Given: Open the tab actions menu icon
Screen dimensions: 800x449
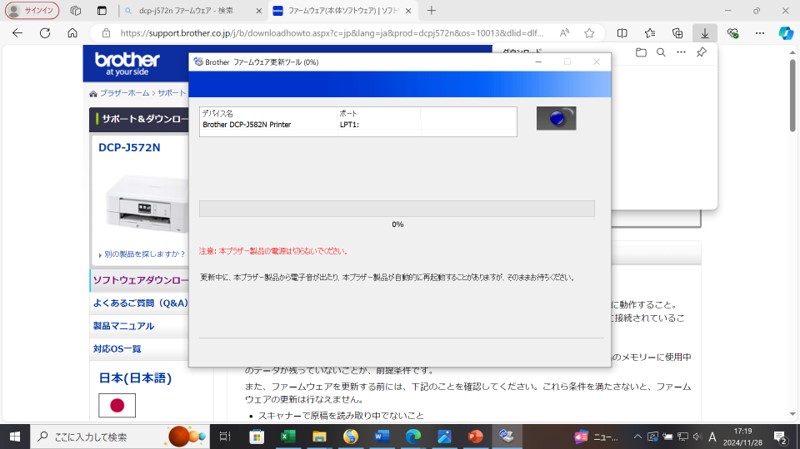Looking at the screenshot, I should point(102,10).
